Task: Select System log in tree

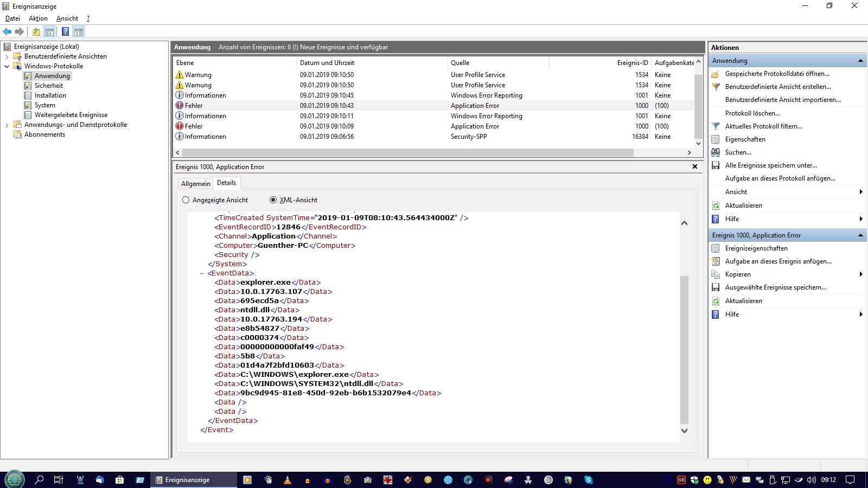Action: coord(44,105)
